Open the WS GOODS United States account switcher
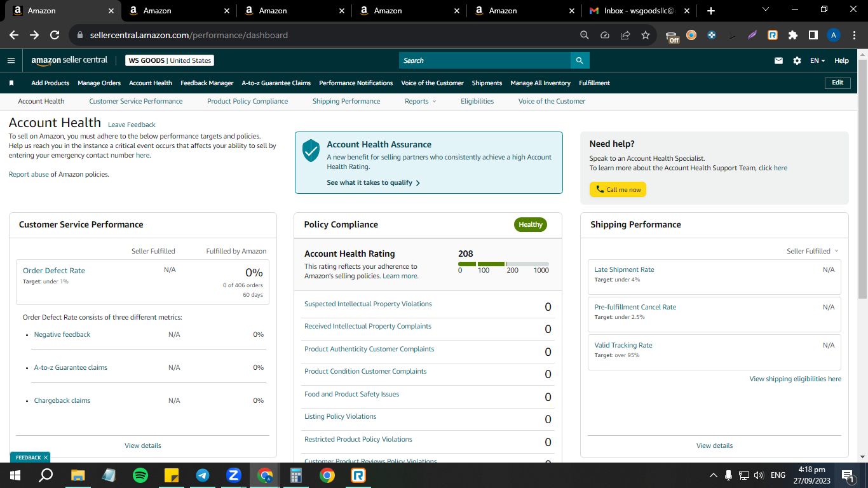The image size is (868, 488). (x=170, y=60)
